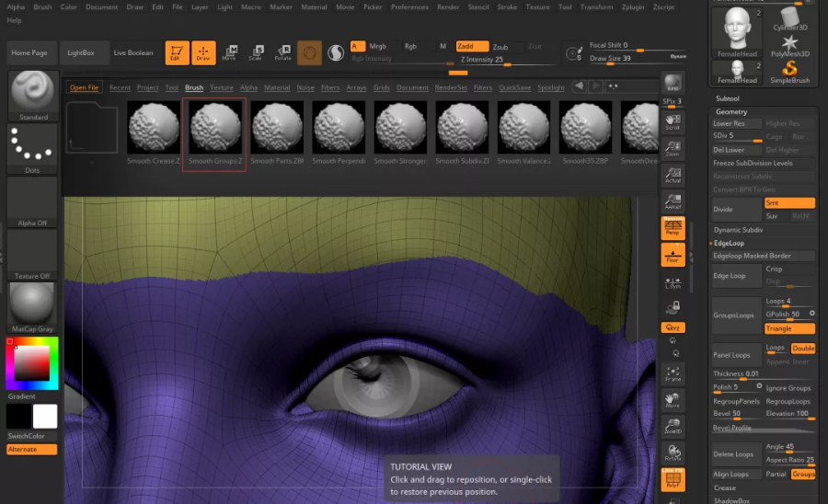Screen dimensions: 828x504
Task: Switch to the Tool tab in LightBox
Action: [172, 87]
